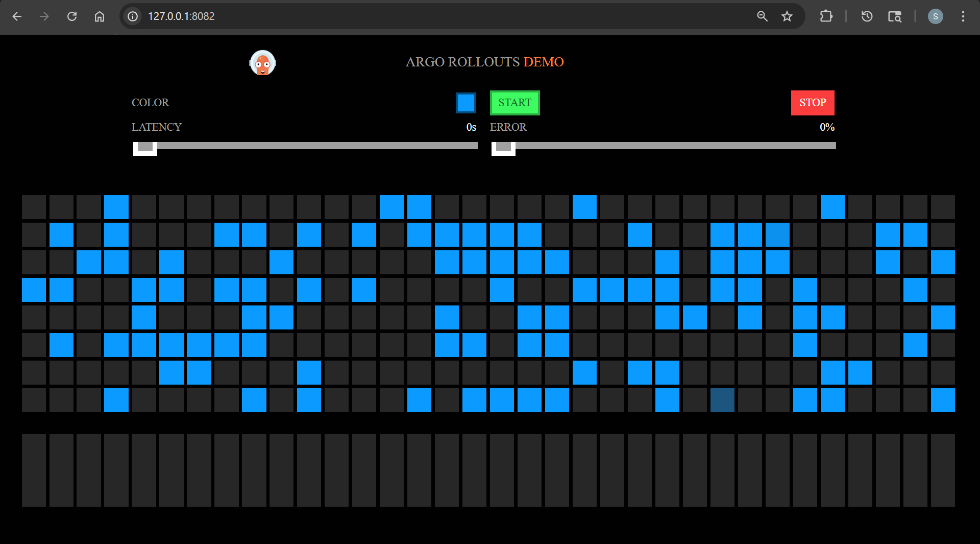Open the zoom magnifier in address bar

click(x=762, y=16)
